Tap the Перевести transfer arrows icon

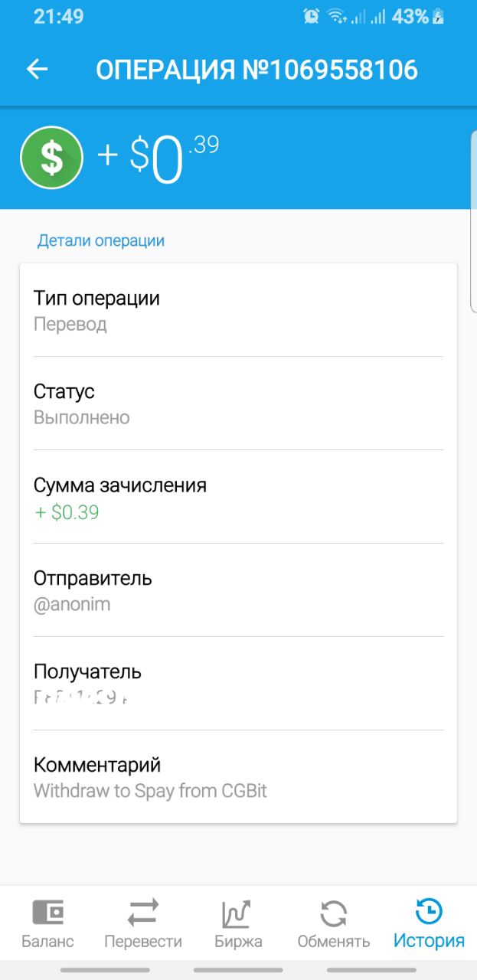click(x=143, y=913)
